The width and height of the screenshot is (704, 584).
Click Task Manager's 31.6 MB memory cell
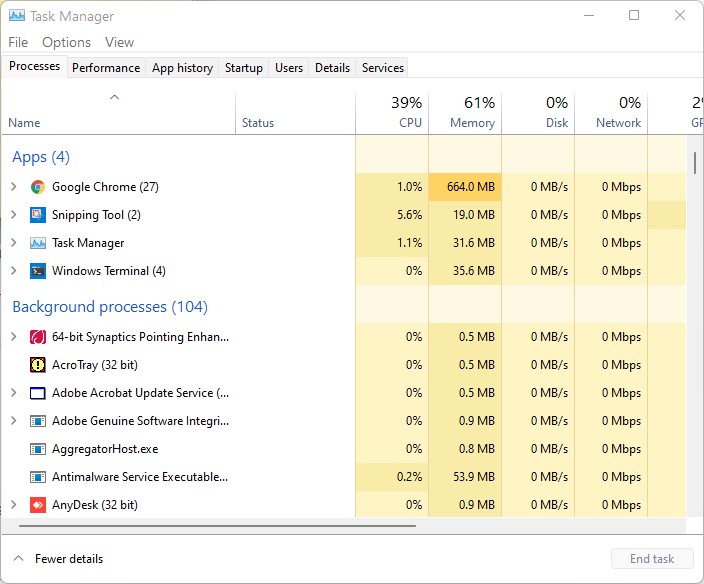pyautogui.click(x=465, y=243)
